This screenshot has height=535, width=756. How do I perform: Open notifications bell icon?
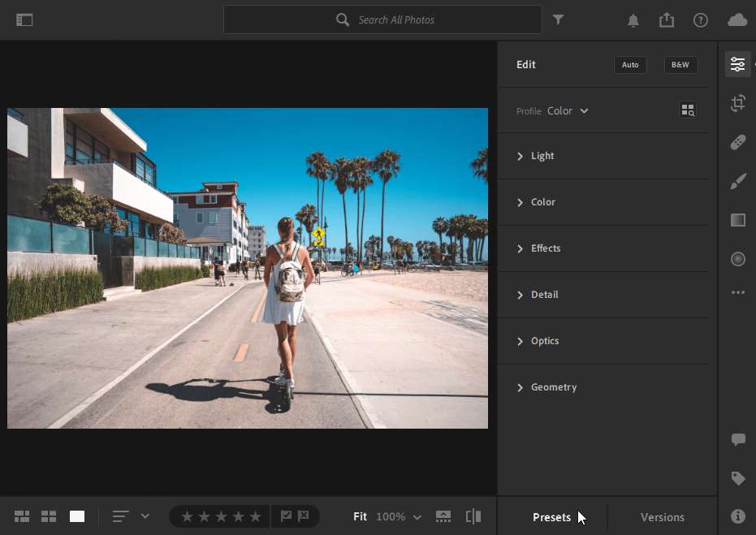(x=633, y=20)
